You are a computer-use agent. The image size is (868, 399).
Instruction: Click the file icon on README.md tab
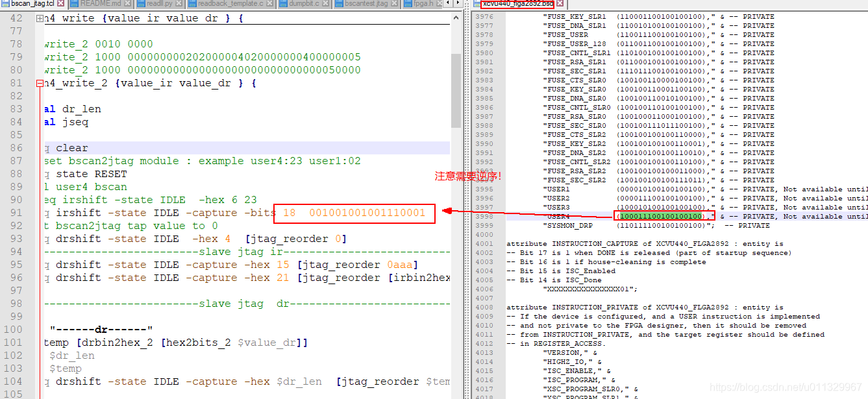click(x=73, y=4)
